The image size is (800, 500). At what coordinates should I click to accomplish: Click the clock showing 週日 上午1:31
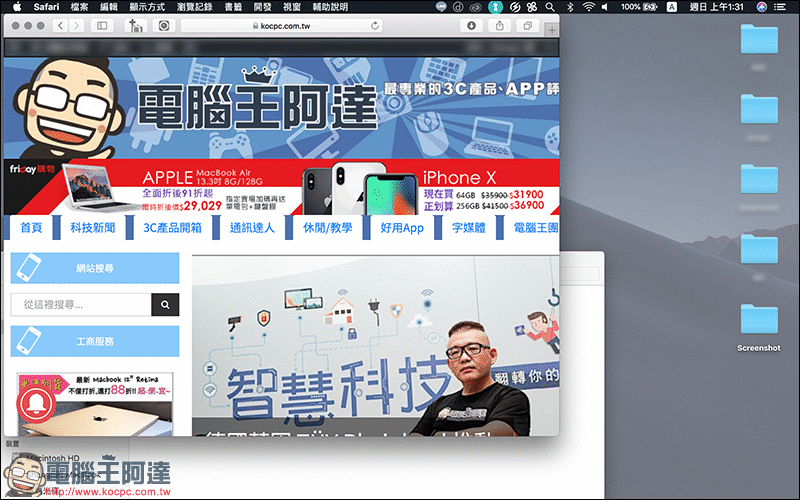pyautogui.click(x=716, y=7)
